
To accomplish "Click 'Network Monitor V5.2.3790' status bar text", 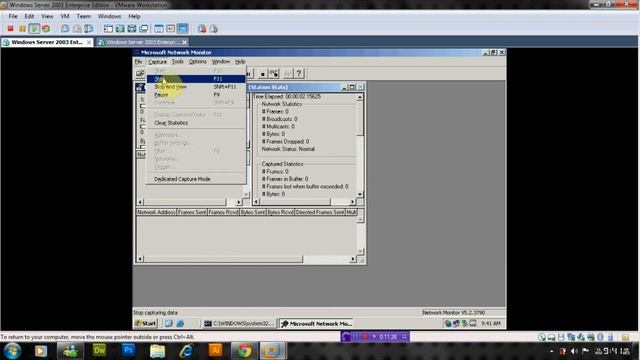I will click(453, 313).
